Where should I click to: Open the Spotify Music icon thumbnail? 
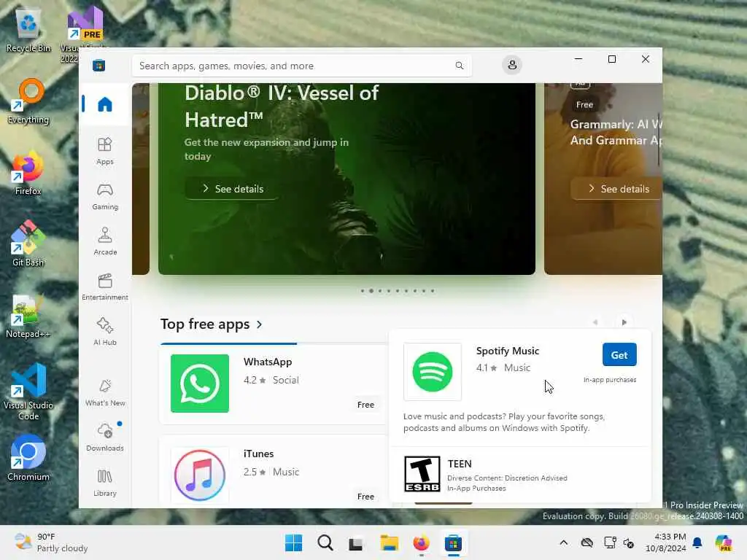(433, 371)
